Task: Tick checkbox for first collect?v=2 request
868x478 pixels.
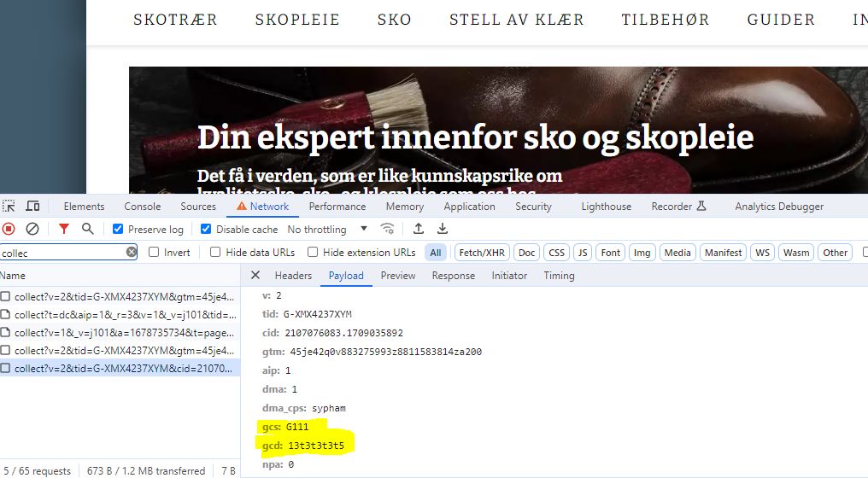Action: coord(5,296)
